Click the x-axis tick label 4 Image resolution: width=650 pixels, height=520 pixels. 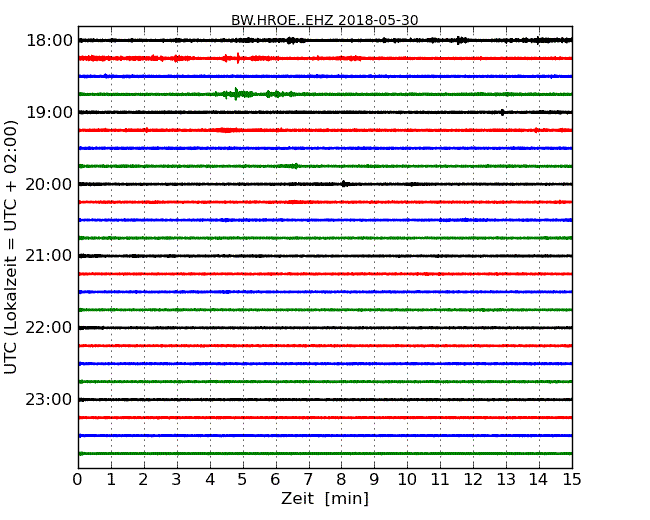210,480
